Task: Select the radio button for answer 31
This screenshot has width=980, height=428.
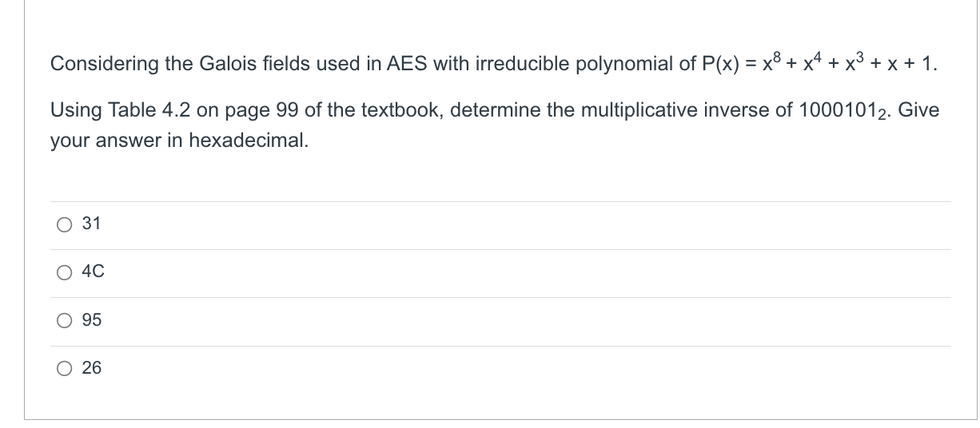Action: point(64,225)
